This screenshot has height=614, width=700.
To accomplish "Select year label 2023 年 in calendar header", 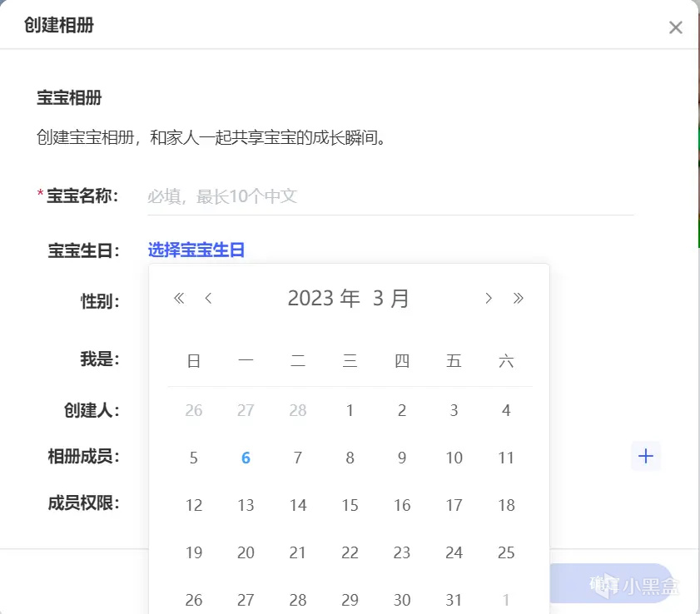I will [x=324, y=298].
